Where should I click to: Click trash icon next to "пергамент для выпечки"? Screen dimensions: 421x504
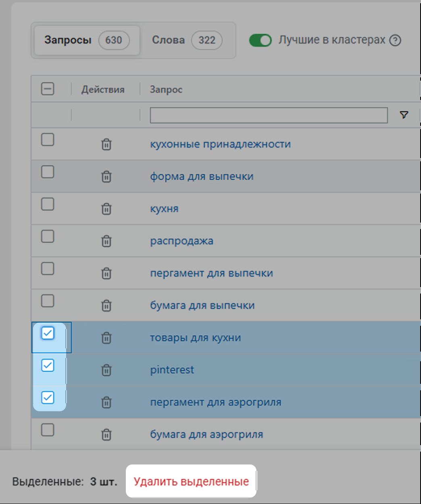click(x=106, y=273)
